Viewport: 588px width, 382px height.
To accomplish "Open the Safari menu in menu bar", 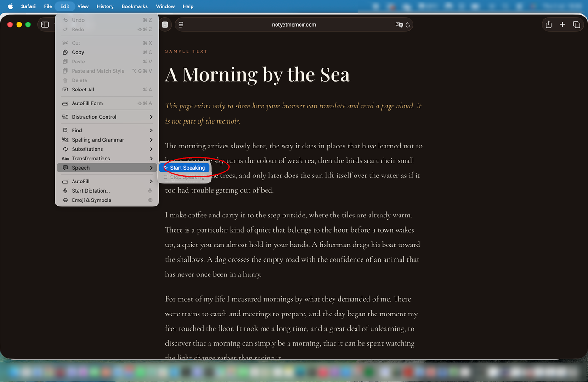I will [28, 6].
